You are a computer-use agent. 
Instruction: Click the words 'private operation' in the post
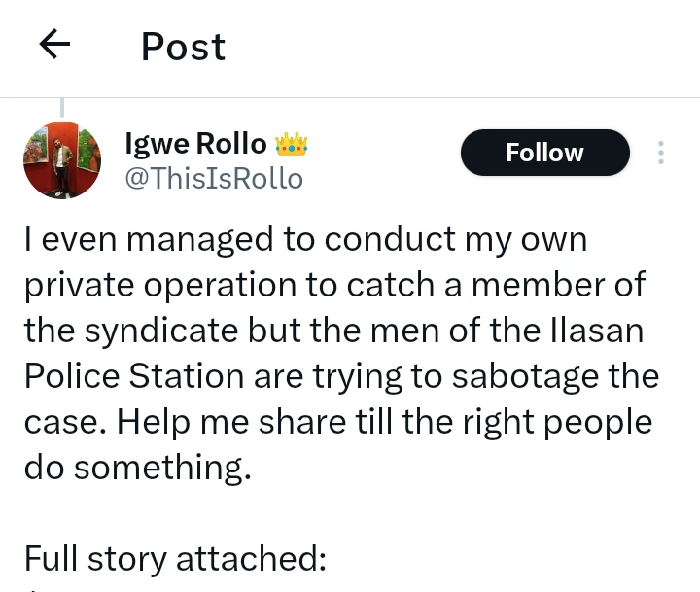click(x=160, y=286)
